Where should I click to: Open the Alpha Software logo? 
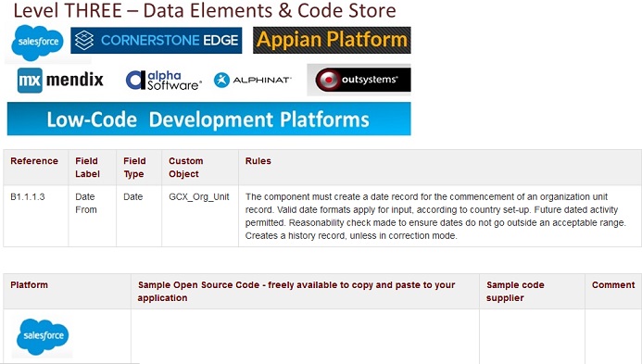pyautogui.click(x=164, y=80)
